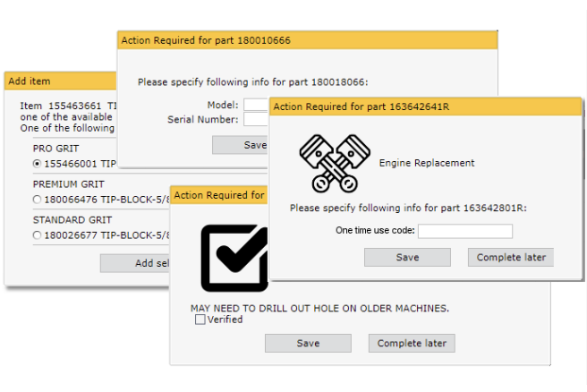Image resolution: width=587 pixels, height=392 pixels.
Task: Click the title bar above the checkmark icon
Action: pyautogui.click(x=219, y=195)
